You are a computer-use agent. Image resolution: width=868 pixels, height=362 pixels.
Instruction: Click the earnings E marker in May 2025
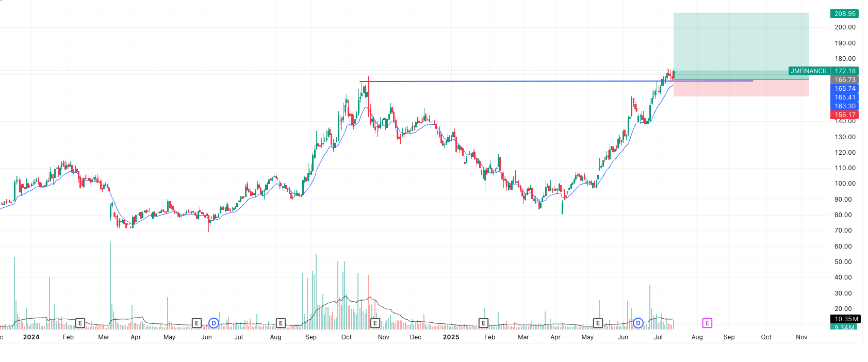click(598, 323)
